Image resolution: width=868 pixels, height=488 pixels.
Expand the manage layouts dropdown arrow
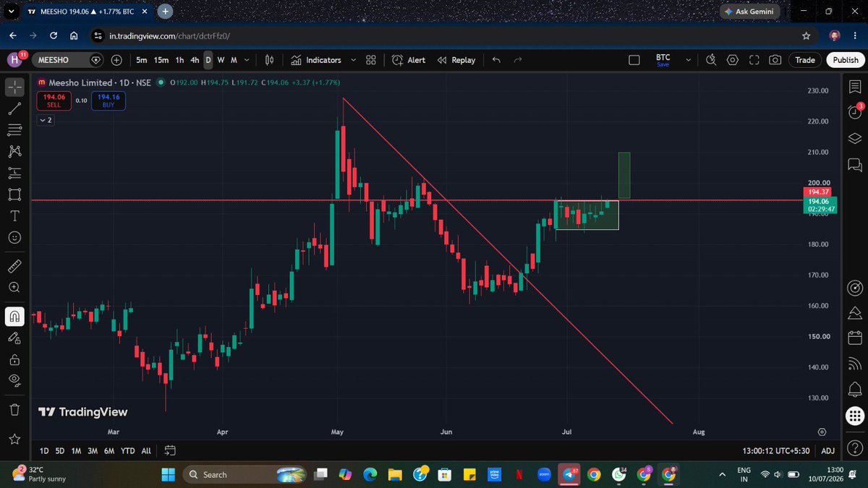click(x=688, y=60)
